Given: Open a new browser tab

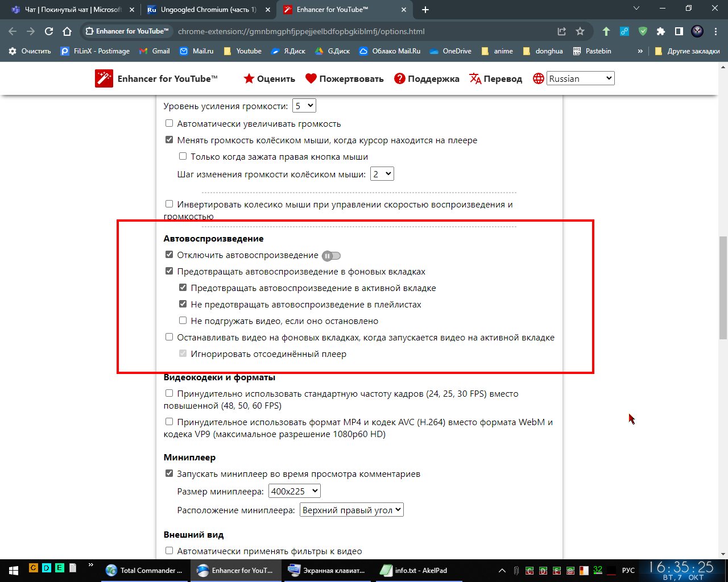Looking at the screenshot, I should 425,10.
